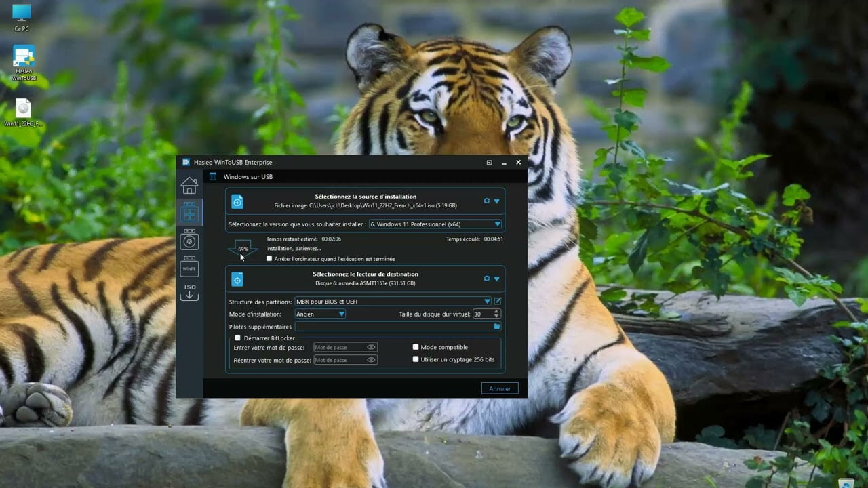Screen dimensions: 868x488
Task: Enable Utiliser un cryptage 256 bits
Action: coord(416,359)
